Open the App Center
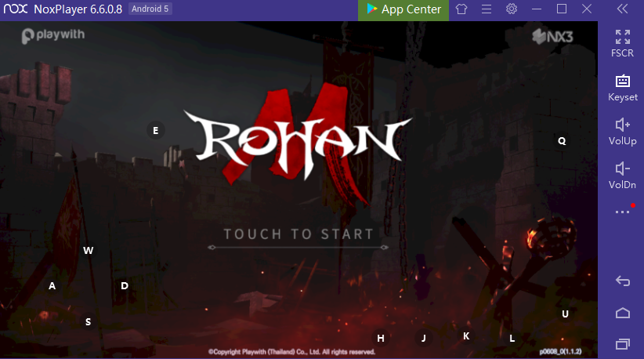Screen dimensions: 644x359 (403, 9)
